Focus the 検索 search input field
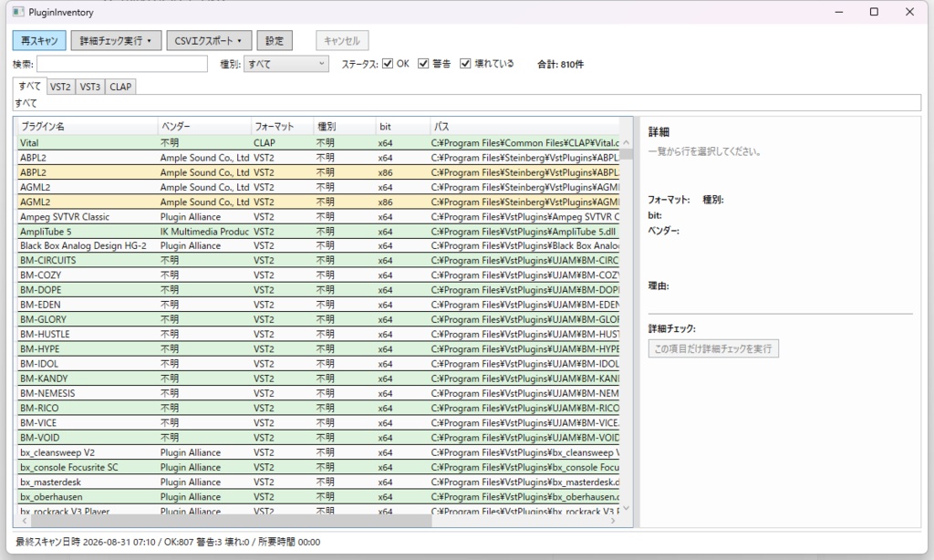 (122, 64)
